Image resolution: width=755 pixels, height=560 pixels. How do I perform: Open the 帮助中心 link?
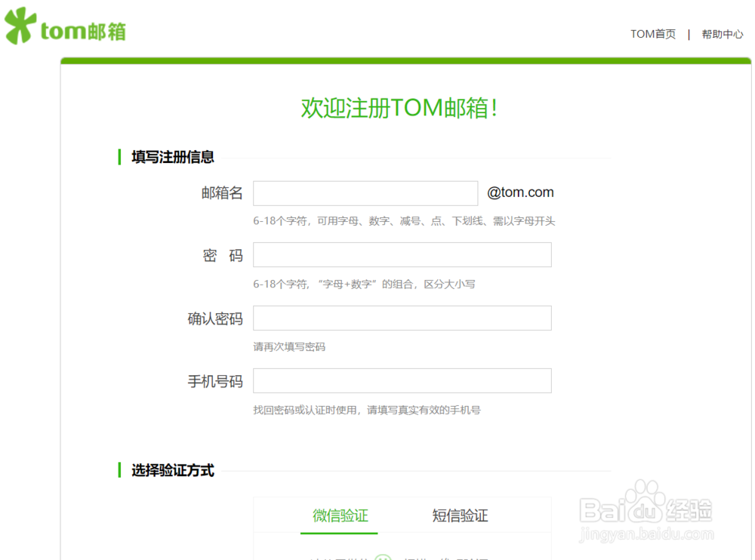pyautogui.click(x=723, y=34)
